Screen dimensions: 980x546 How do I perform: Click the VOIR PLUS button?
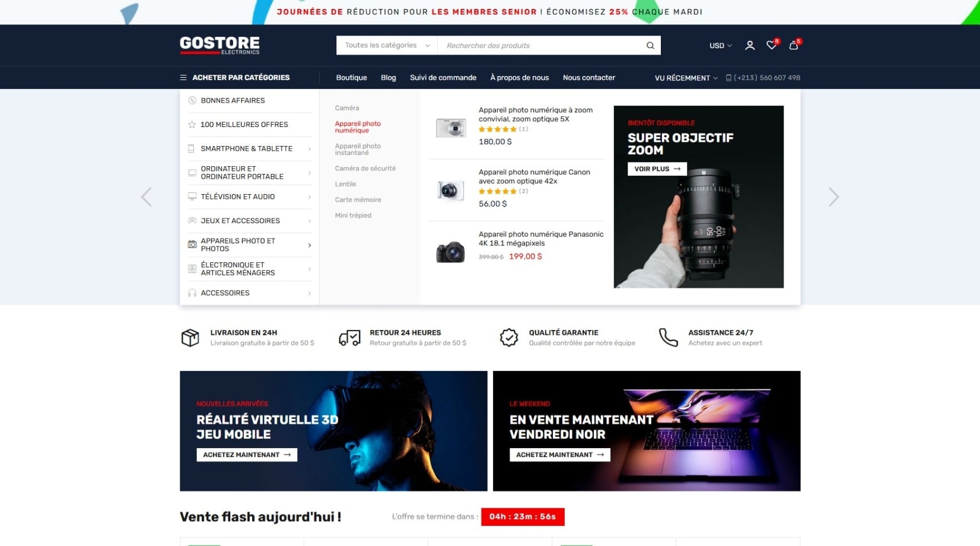click(x=656, y=169)
